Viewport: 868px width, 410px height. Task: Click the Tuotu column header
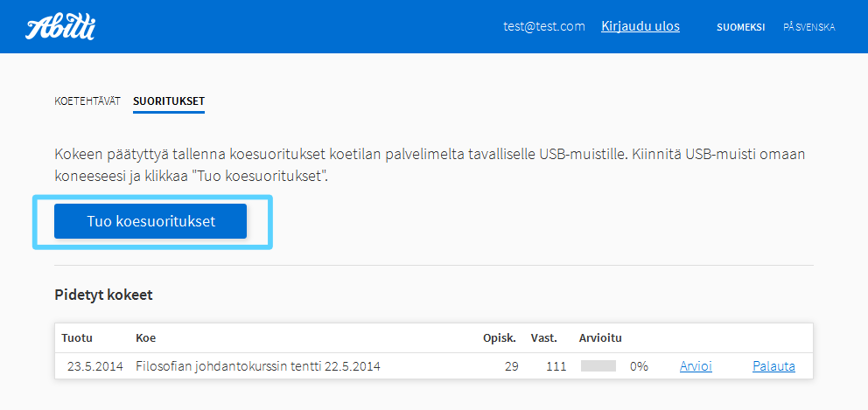tap(77, 337)
